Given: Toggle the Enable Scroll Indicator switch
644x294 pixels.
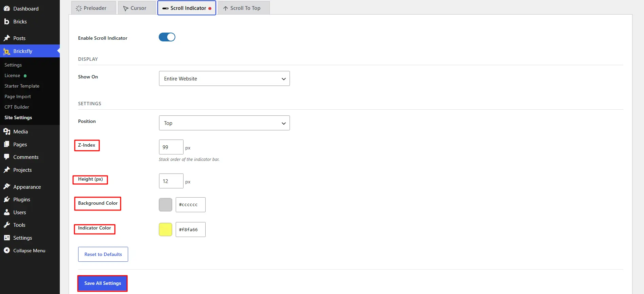Looking at the screenshot, I should pos(167,37).
